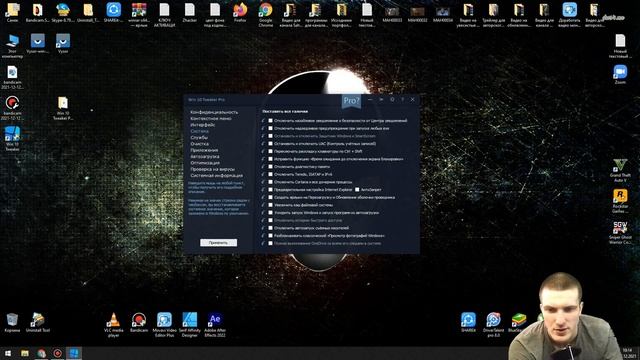The width and height of the screenshot is (640, 360).
Task: Click Bandicam record icon in taskbar
Action: click(x=58, y=353)
